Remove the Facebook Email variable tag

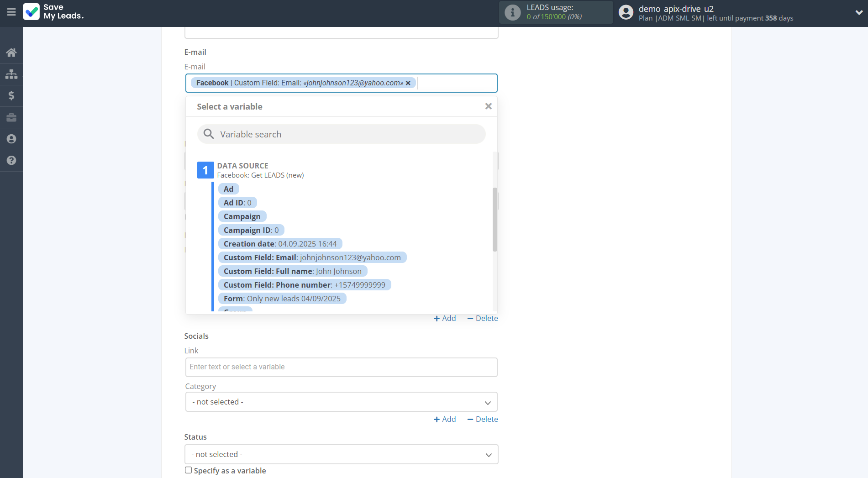coord(408,83)
